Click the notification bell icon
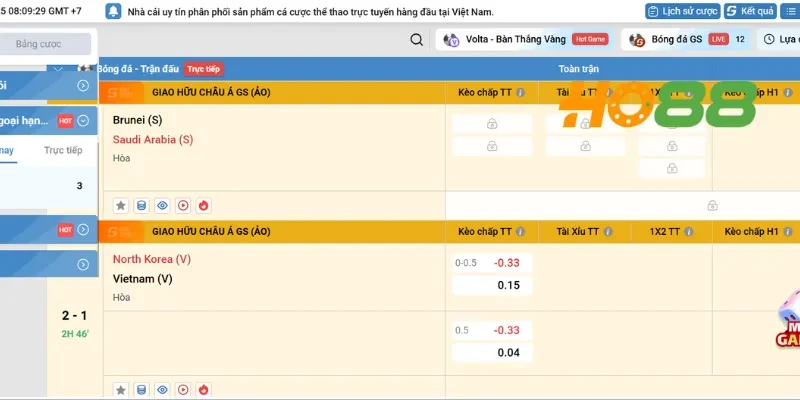Viewport: 800px width, 400px height. coord(113,11)
